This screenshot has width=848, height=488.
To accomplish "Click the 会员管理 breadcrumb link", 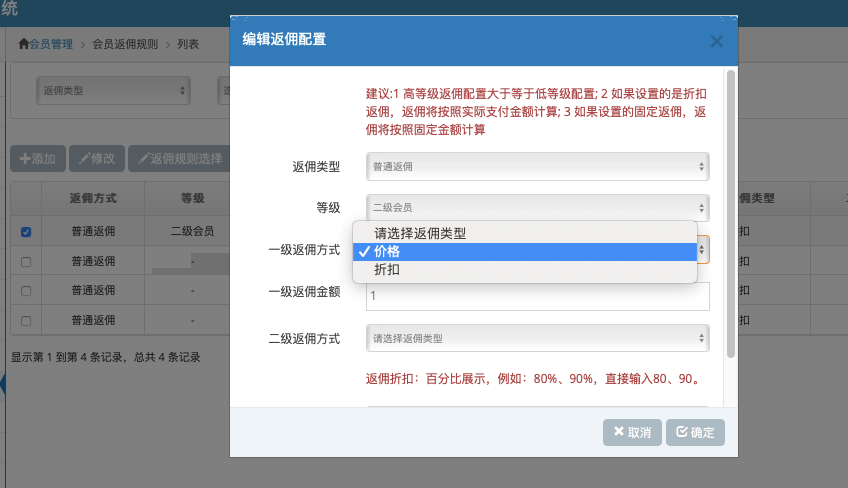I will tap(51, 44).
